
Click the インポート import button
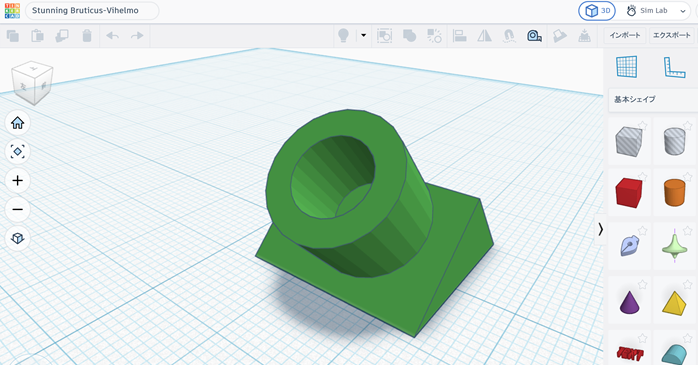[625, 36]
